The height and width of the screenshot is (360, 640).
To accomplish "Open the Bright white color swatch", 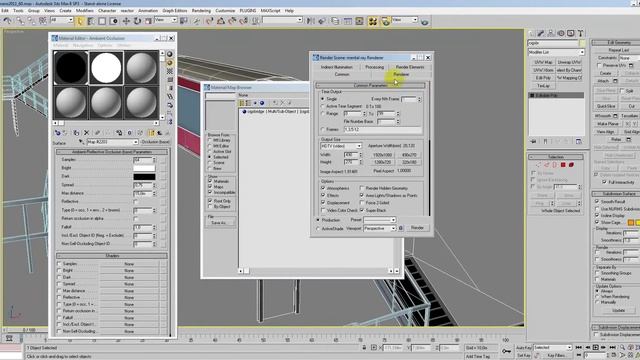I will click(144, 168).
